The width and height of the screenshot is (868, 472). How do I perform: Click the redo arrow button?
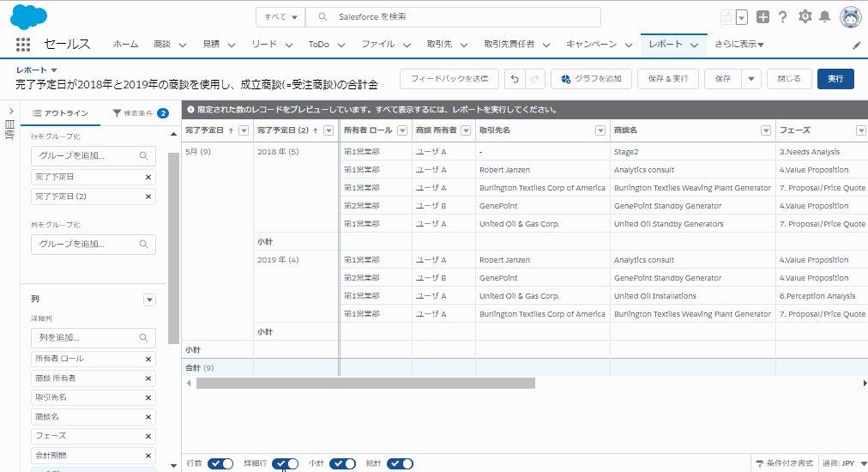[x=534, y=79]
